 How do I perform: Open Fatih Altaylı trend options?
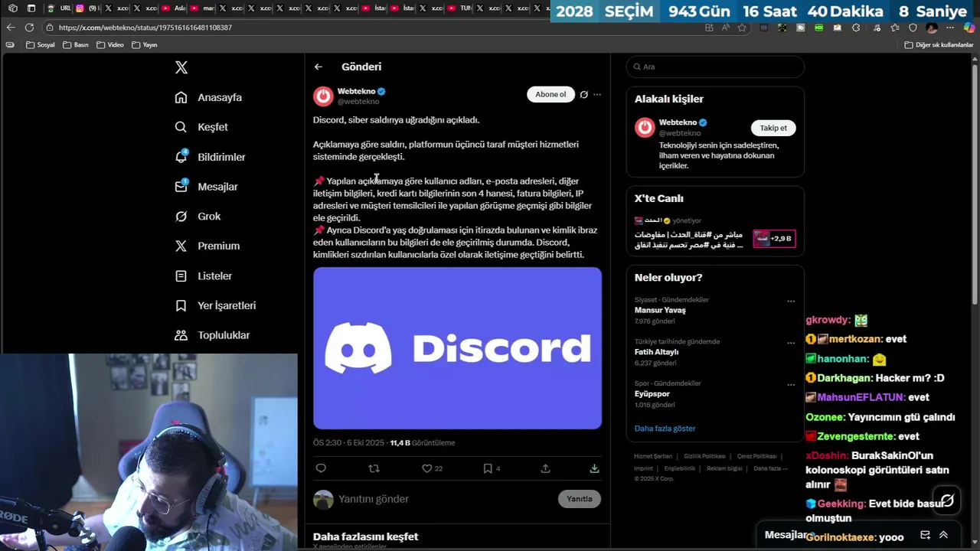[x=791, y=342]
